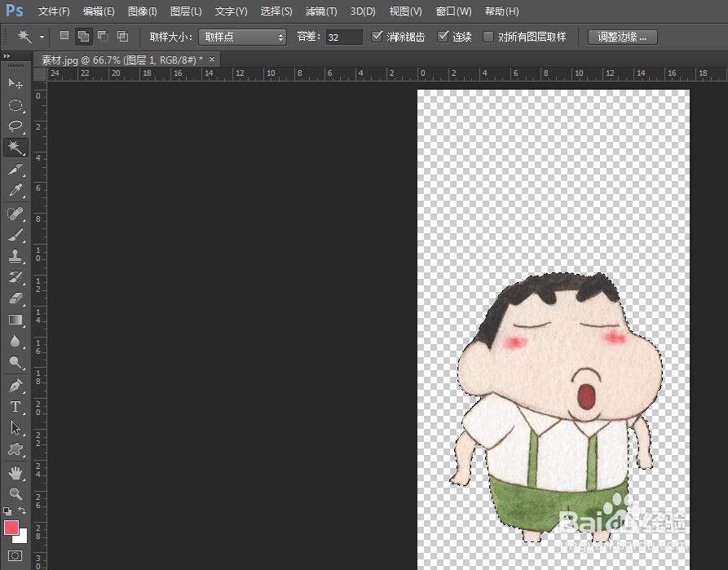Image resolution: width=728 pixels, height=570 pixels.
Task: Toggle Quick Mask mode
Action: 15,555
